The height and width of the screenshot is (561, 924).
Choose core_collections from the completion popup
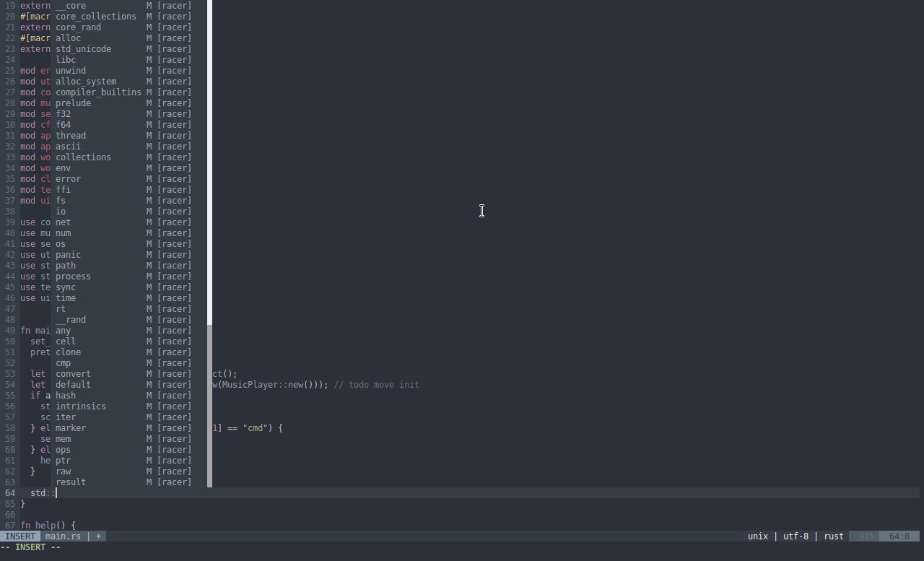click(128, 17)
